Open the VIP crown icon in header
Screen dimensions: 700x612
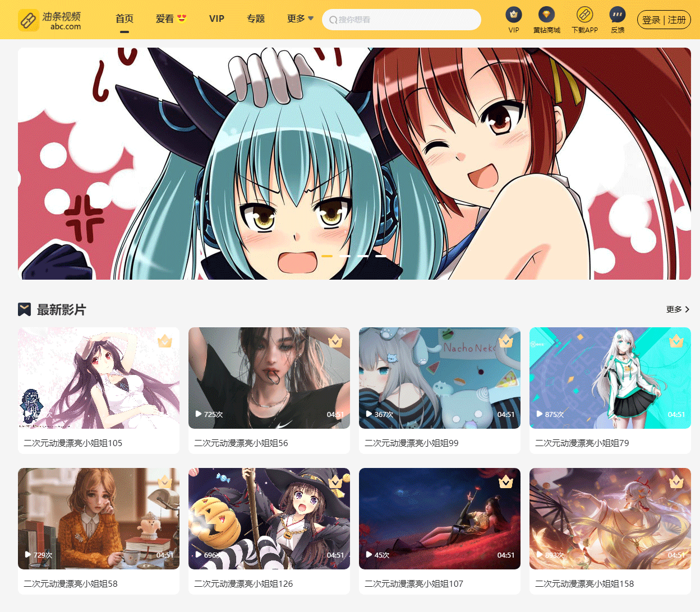513,15
